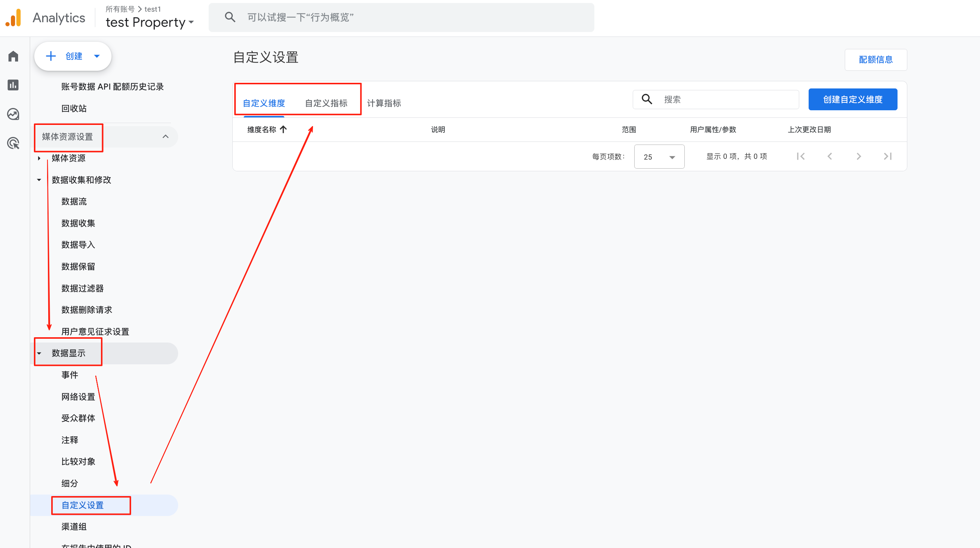
Task: Click the next page arrow icon
Action: tap(859, 156)
